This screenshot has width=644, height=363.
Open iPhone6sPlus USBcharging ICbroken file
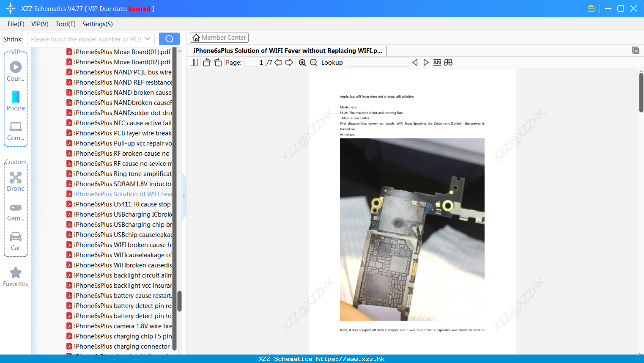click(119, 214)
